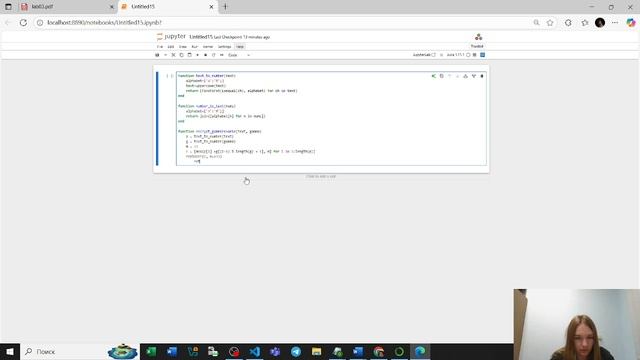640x360 pixels.
Task: Open browser settings and more menu
Action: (615, 22)
